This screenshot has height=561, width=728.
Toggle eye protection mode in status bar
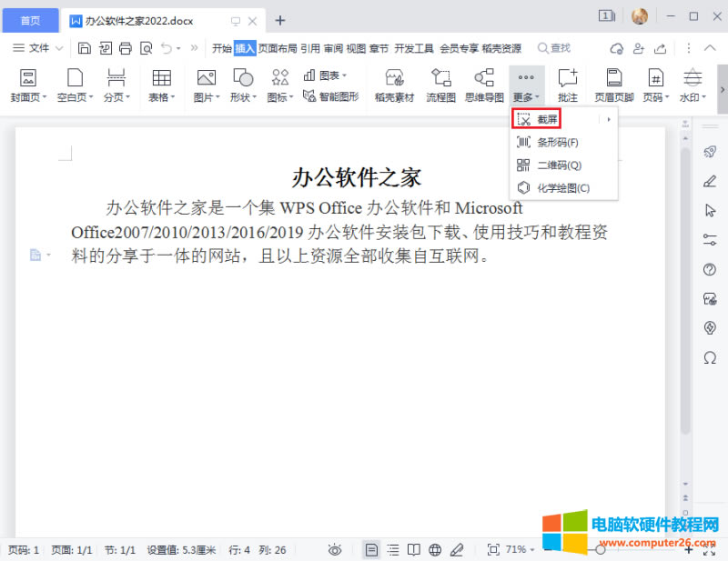[x=335, y=549]
